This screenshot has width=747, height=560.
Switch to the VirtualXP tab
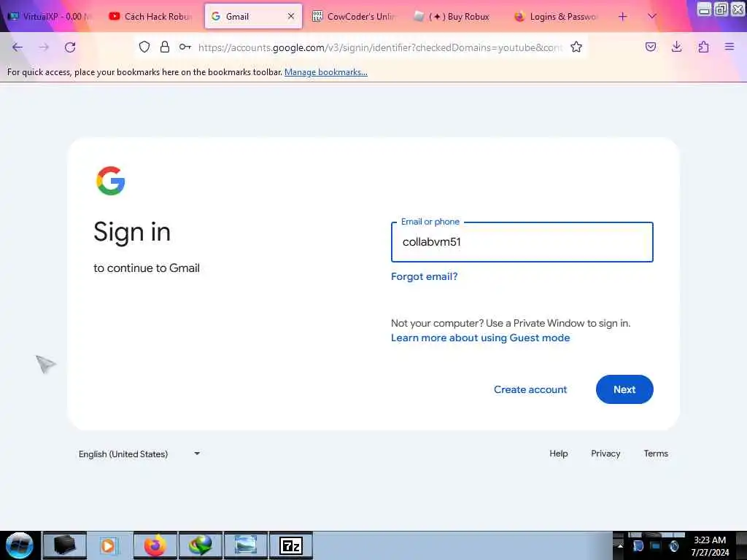[x=50, y=16]
